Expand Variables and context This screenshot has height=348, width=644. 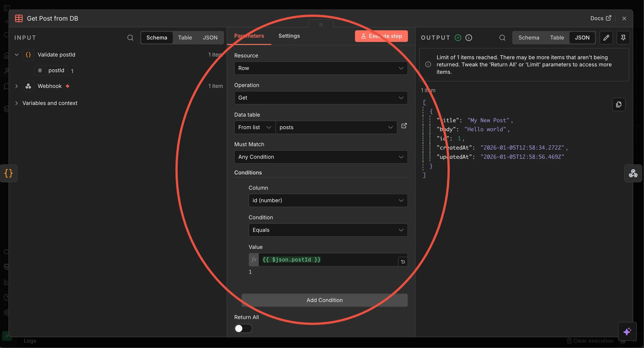17,103
